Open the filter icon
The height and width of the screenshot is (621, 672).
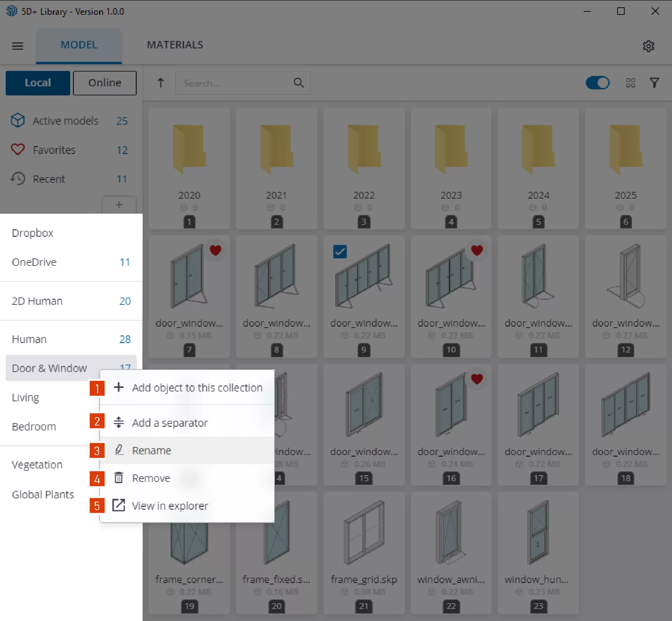[654, 83]
